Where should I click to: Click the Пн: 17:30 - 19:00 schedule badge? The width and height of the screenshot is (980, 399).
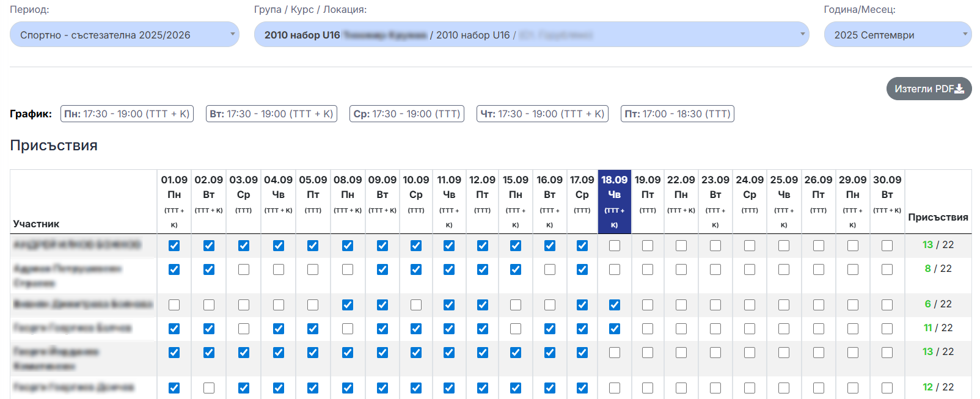(127, 114)
